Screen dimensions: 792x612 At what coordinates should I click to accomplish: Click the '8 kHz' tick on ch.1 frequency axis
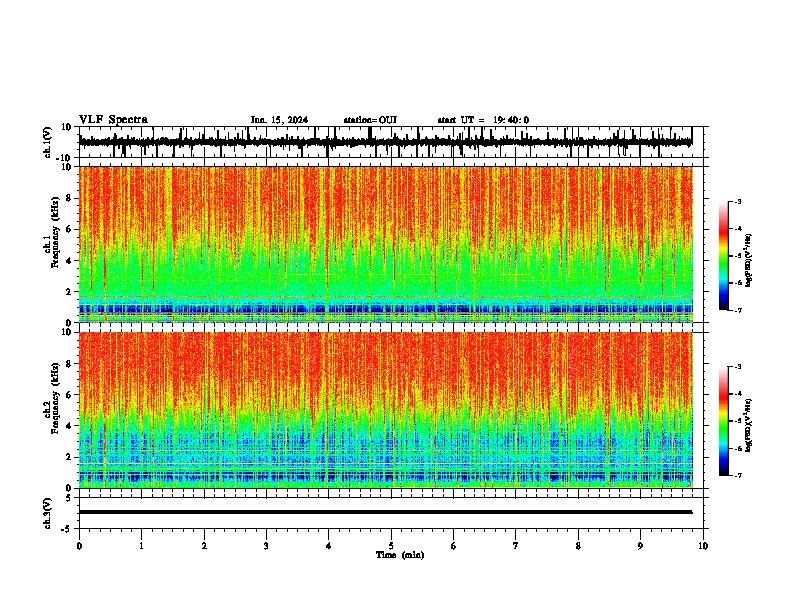70,198
